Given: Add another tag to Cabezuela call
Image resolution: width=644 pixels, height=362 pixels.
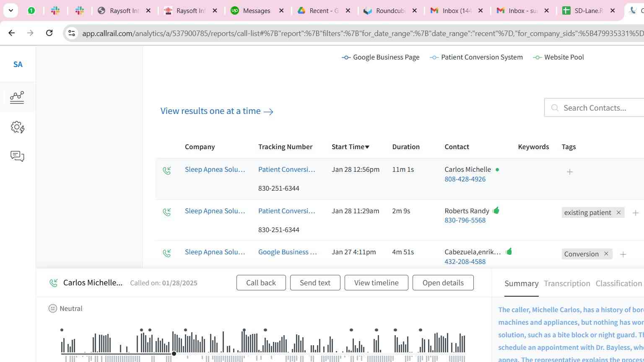Looking at the screenshot, I should point(623,254).
